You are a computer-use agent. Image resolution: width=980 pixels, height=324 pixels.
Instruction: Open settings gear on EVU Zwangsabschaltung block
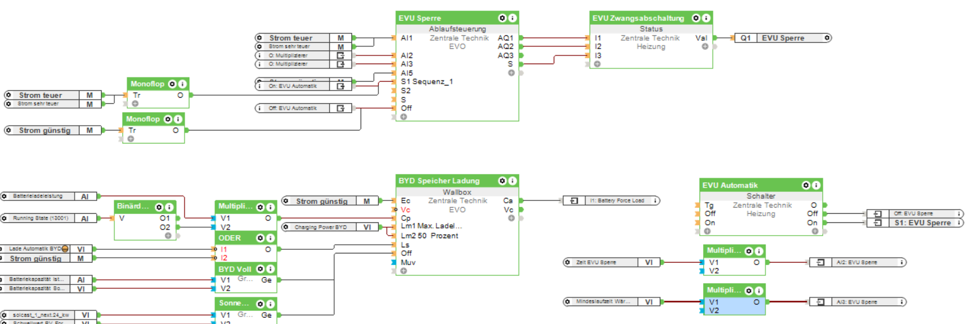click(696, 18)
